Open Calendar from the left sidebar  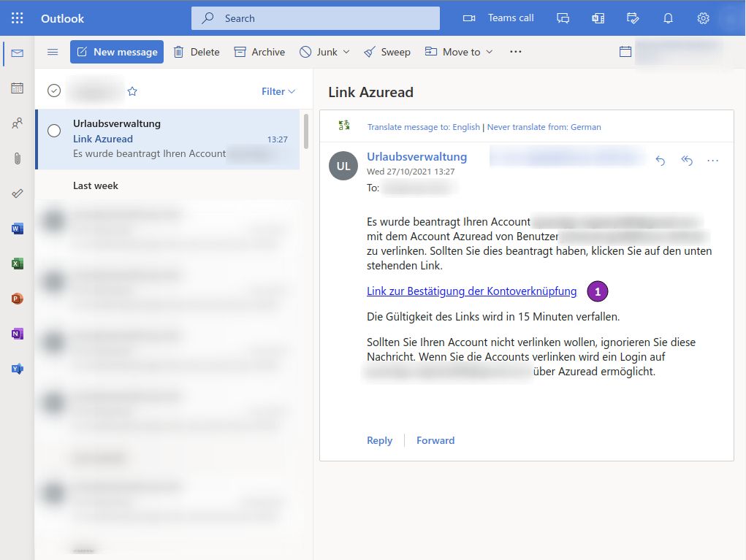(x=18, y=88)
